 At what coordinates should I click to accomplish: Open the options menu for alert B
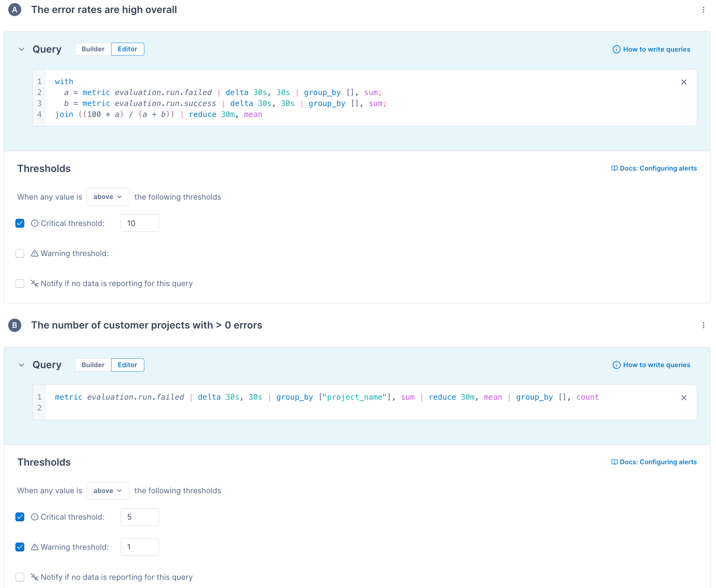(703, 325)
